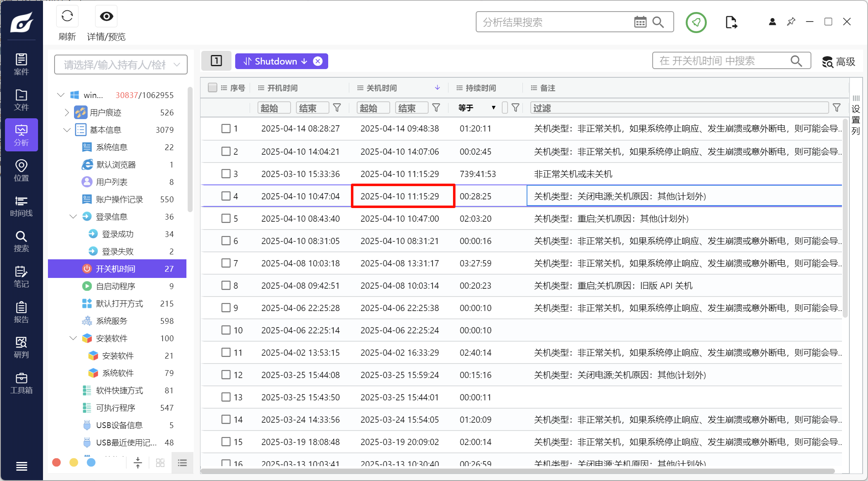Click the tab number 1 button

click(217, 61)
